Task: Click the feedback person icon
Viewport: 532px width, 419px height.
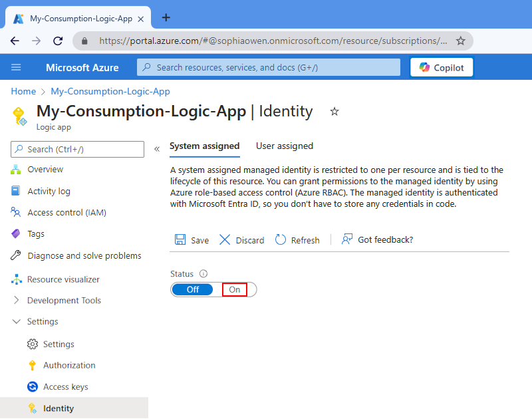Action: click(x=347, y=239)
